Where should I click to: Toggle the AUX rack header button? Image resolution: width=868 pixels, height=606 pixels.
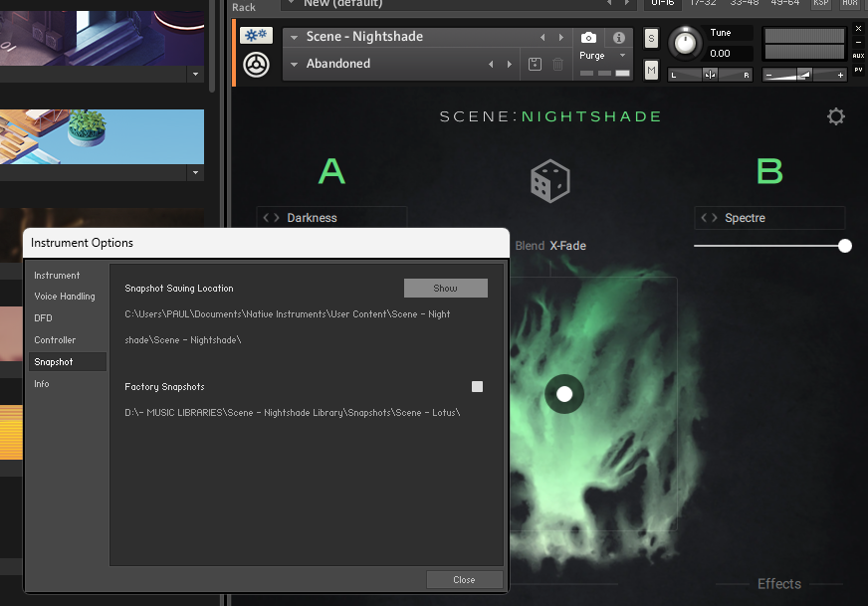click(850, 3)
